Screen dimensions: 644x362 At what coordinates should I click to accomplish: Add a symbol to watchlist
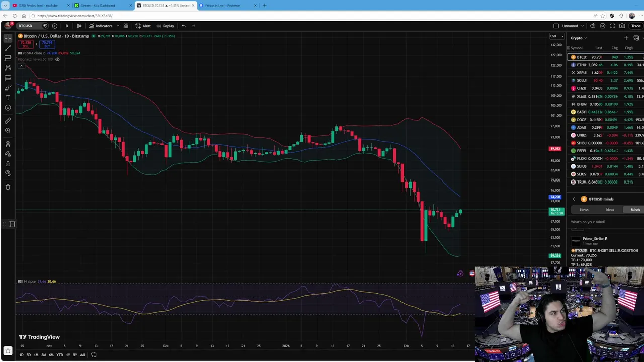(626, 38)
